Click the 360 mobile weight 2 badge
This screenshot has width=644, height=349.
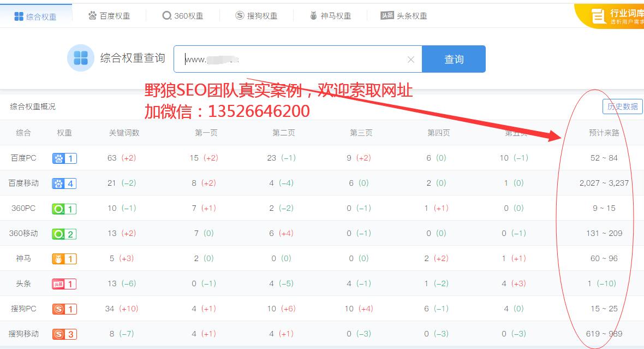(64, 234)
